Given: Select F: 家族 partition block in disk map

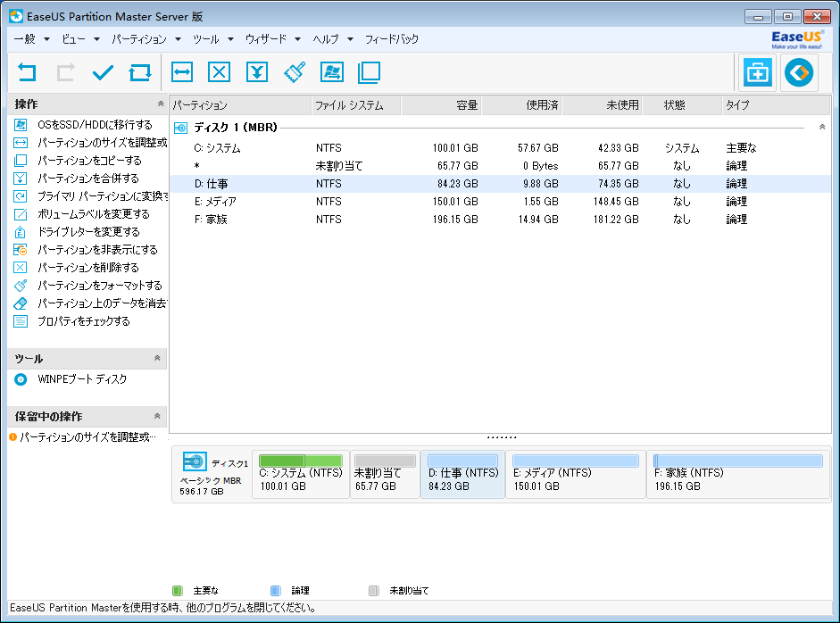Looking at the screenshot, I should coord(737,474).
